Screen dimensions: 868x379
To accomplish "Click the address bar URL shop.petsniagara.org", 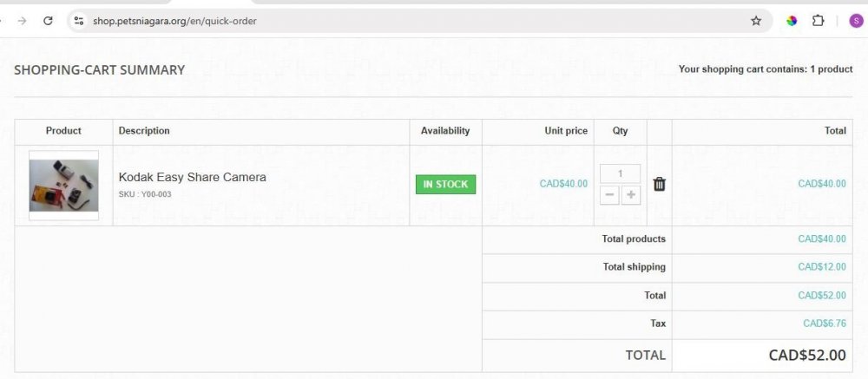I will [174, 21].
